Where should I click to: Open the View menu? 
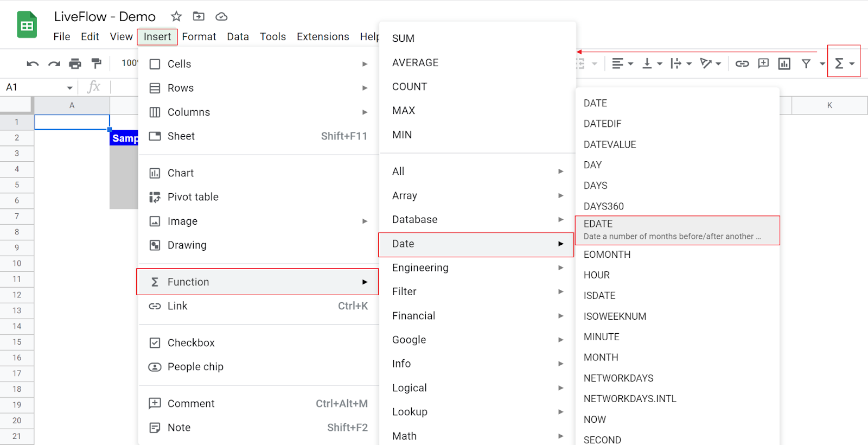pyautogui.click(x=121, y=36)
